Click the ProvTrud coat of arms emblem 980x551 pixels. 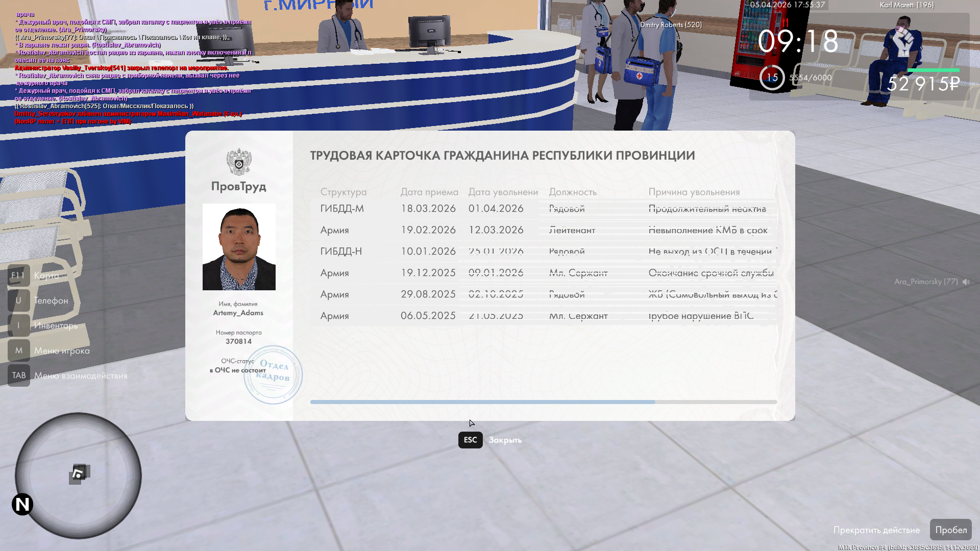(x=239, y=162)
